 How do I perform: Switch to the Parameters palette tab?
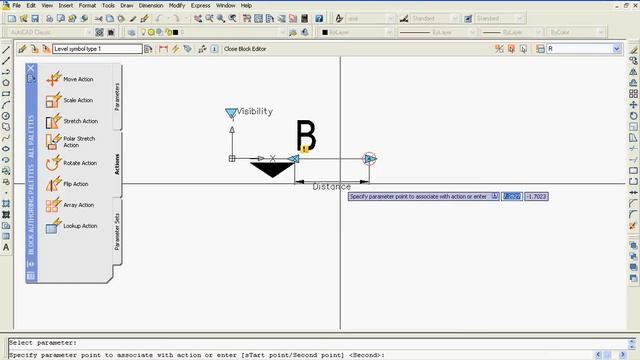click(117, 97)
